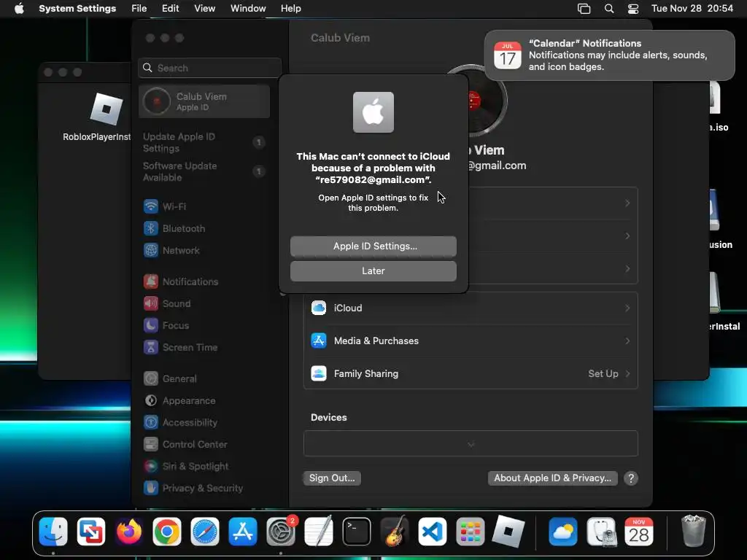Click the iCloud cloud icon
Screen dimensions: 747x560
(319, 308)
